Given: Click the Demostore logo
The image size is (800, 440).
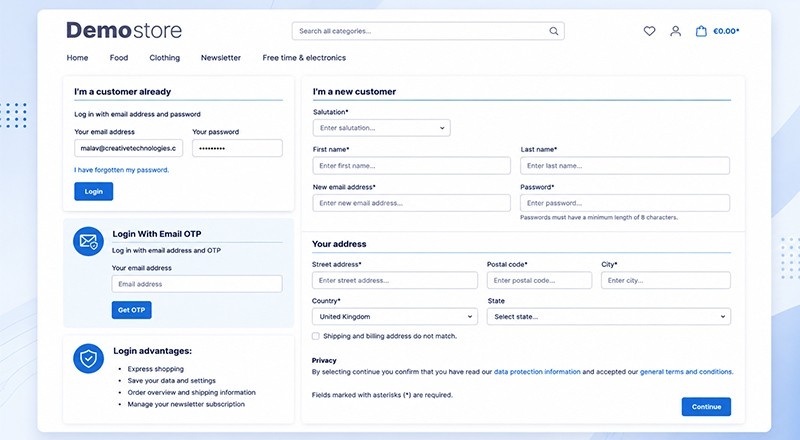Looking at the screenshot, I should (x=124, y=30).
